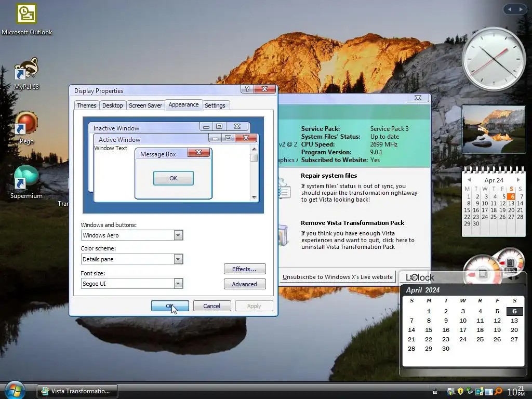The height and width of the screenshot is (399, 532).
Task: Click the help question mark in Display Properties
Action: pos(247,89)
